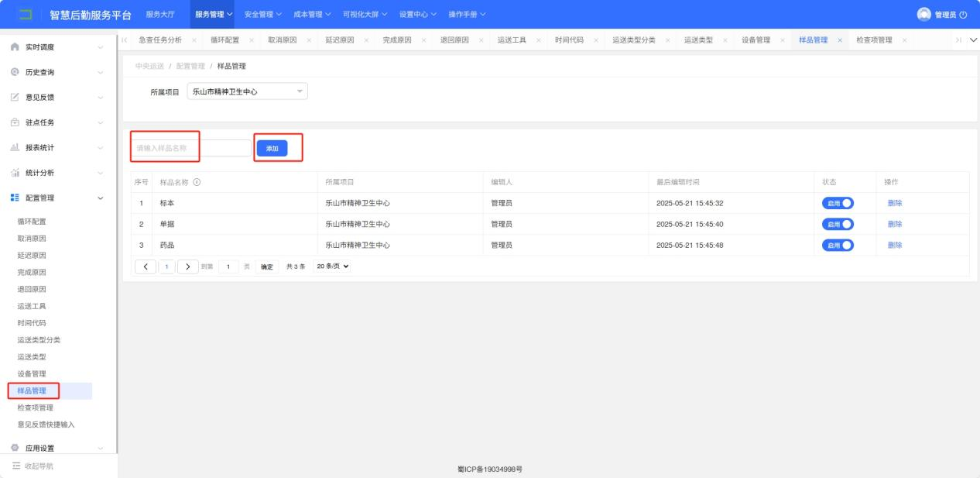The height and width of the screenshot is (478, 980).
Task: Click the collapse navigation icon
Action: click(15, 465)
